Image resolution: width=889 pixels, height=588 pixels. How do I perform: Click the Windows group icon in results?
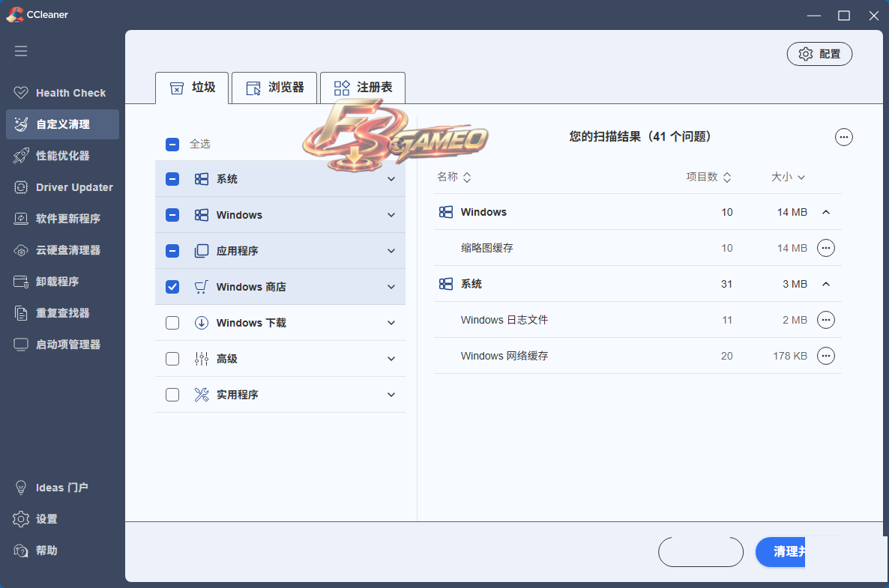pos(446,213)
